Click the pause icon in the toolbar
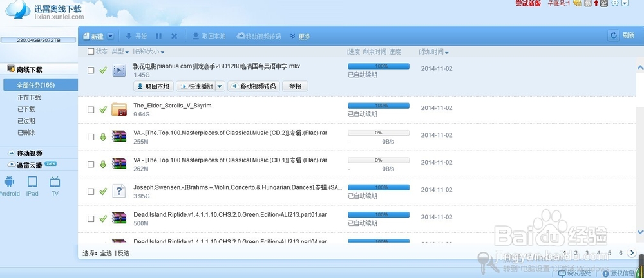Viewport: 644px width, 278px height. [158, 36]
